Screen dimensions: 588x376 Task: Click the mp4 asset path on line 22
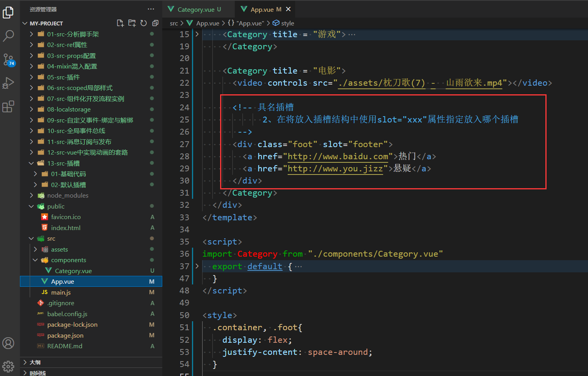pos(420,83)
